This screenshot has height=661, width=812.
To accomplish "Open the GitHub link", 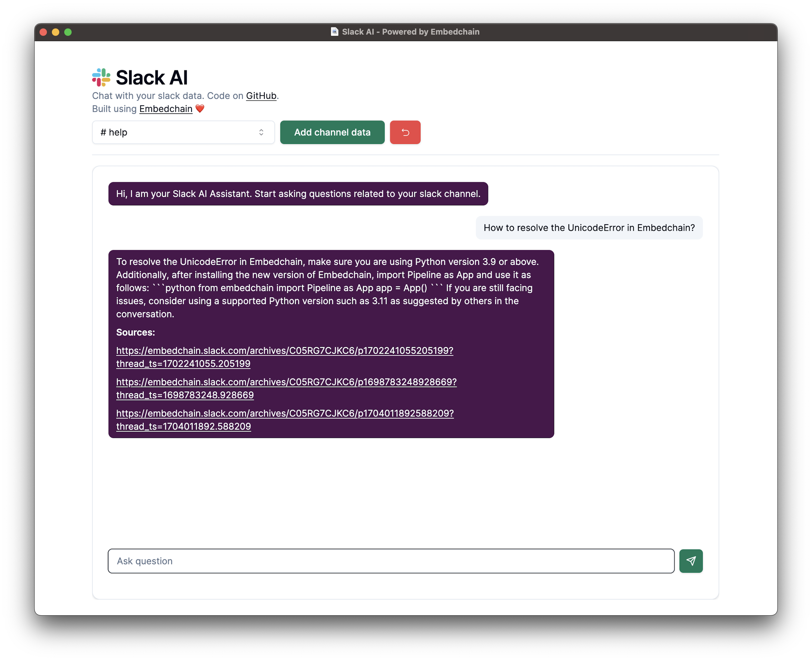I will [261, 95].
